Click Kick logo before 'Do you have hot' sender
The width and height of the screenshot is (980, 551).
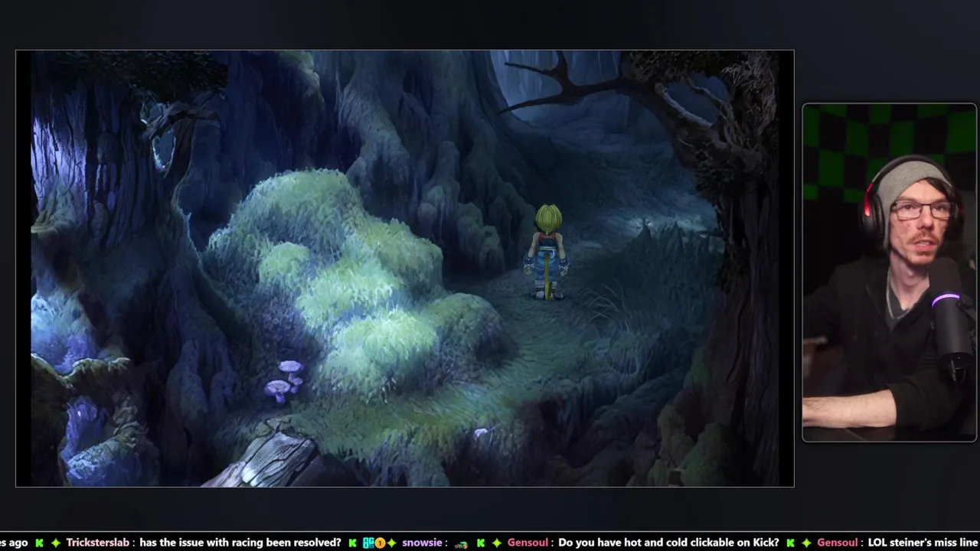click(x=481, y=543)
